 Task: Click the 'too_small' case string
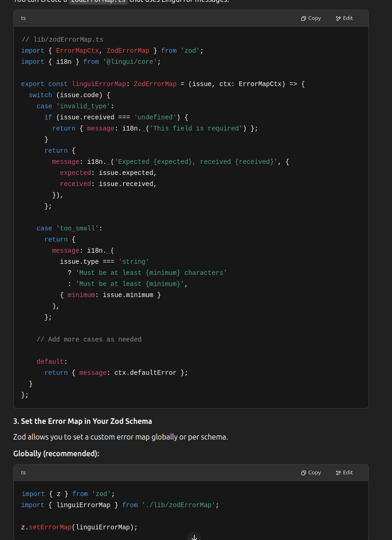click(77, 228)
